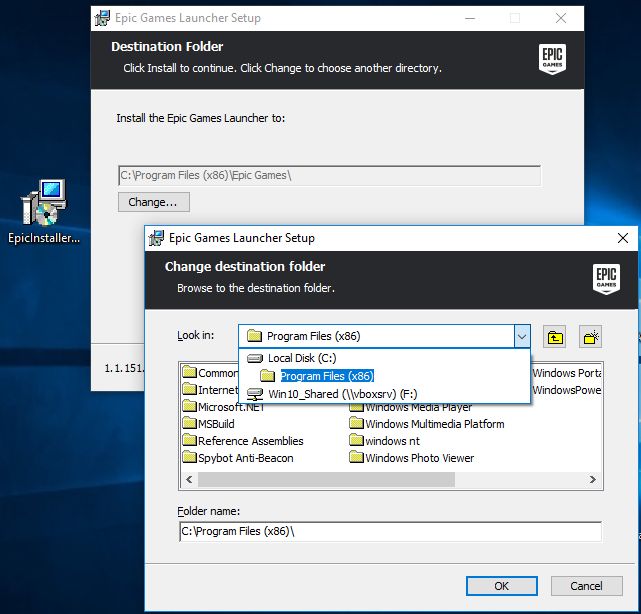641x614 pixels.
Task: Click the folder list right scroll arrow
Action: tap(593, 479)
